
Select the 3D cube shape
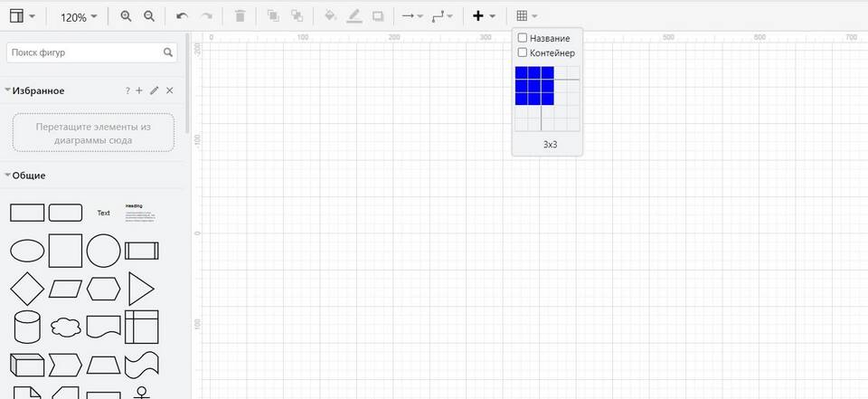pos(27,366)
